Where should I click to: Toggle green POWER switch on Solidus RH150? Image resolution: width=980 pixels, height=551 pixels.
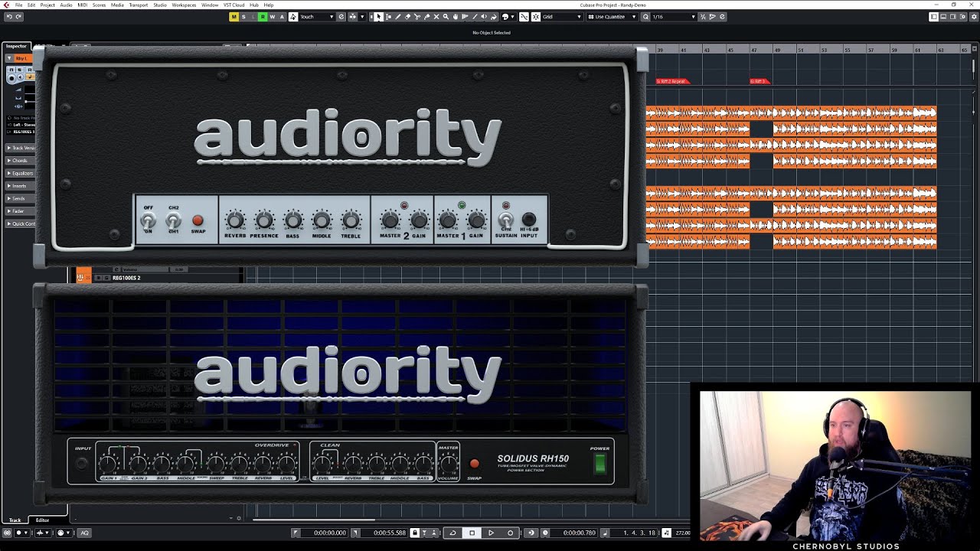click(x=600, y=463)
